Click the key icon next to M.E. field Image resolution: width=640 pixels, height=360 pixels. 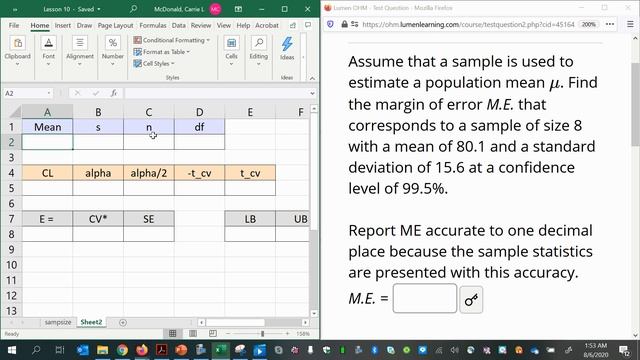pyautogui.click(x=471, y=300)
